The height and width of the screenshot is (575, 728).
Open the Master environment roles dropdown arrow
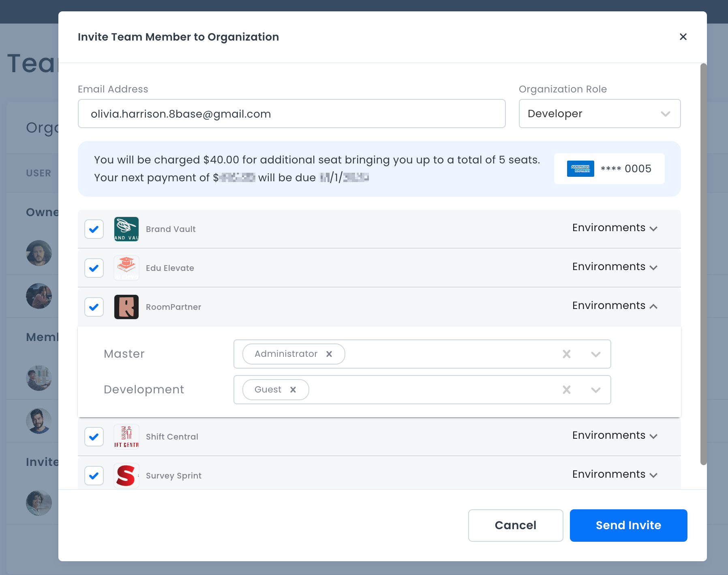pyautogui.click(x=595, y=354)
